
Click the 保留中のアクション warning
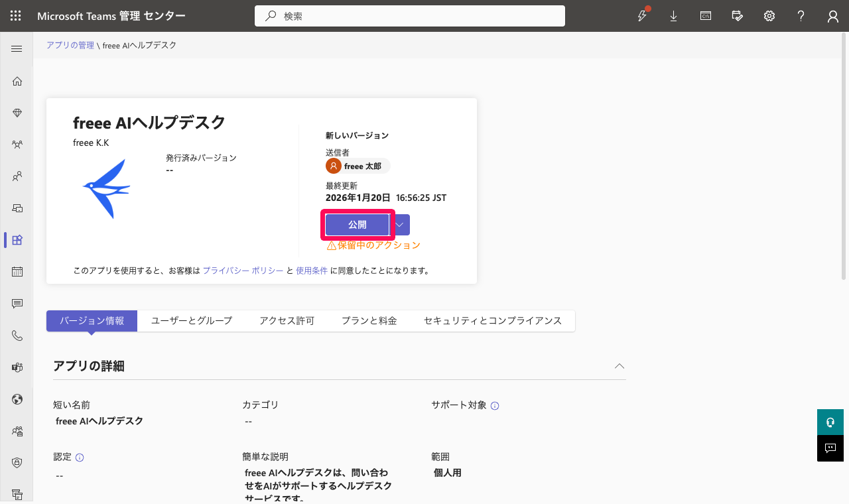tap(373, 245)
